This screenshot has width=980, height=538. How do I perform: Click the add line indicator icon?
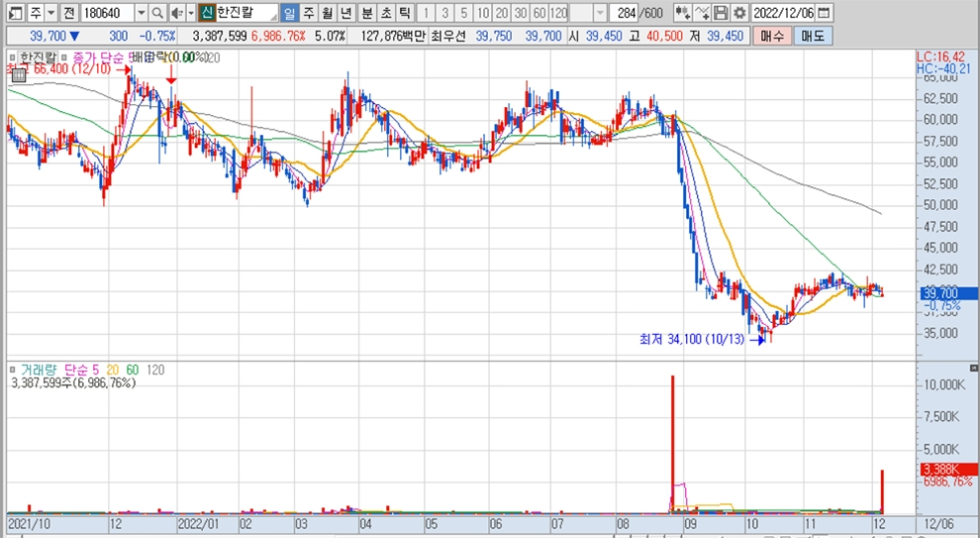pos(702,13)
